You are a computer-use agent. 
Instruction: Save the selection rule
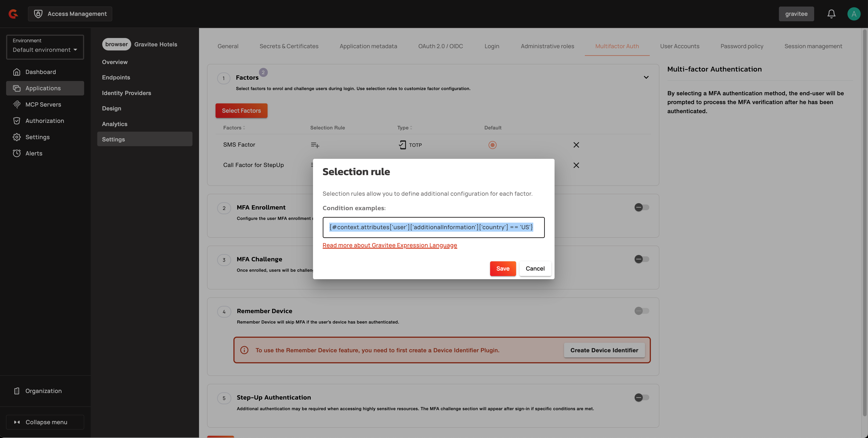pos(502,269)
